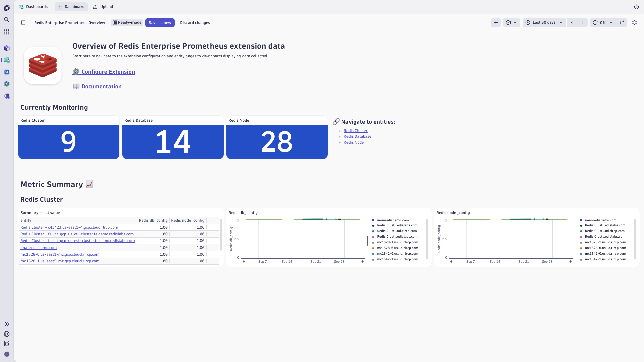
Task: Open the imanredisdemo.com entity link
Action: 39,248
